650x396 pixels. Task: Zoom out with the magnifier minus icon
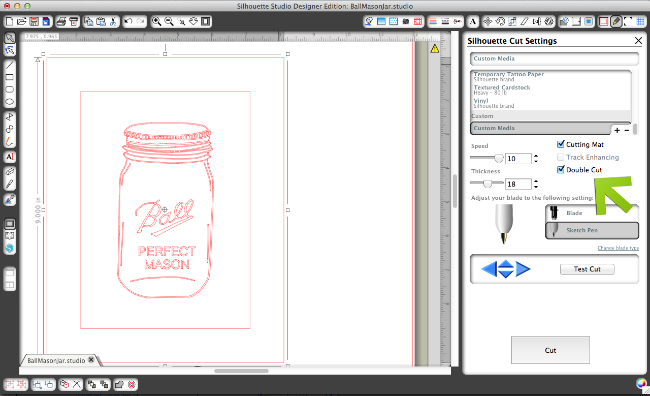point(169,22)
